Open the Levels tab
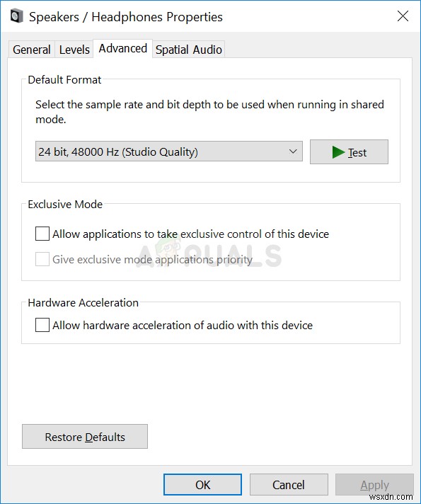This screenshot has width=421, height=504. click(74, 50)
